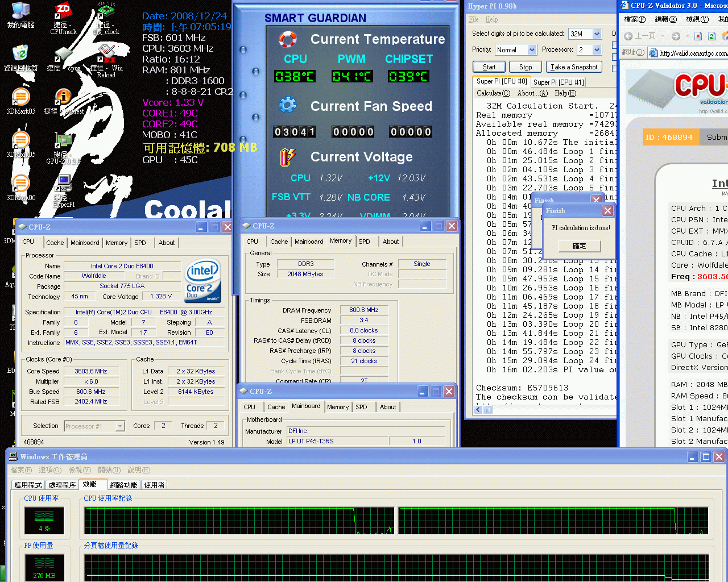Viewport: 728px width, 582px height.
Task: Switch Task Manager to 網路功能 tab
Action: click(x=123, y=485)
